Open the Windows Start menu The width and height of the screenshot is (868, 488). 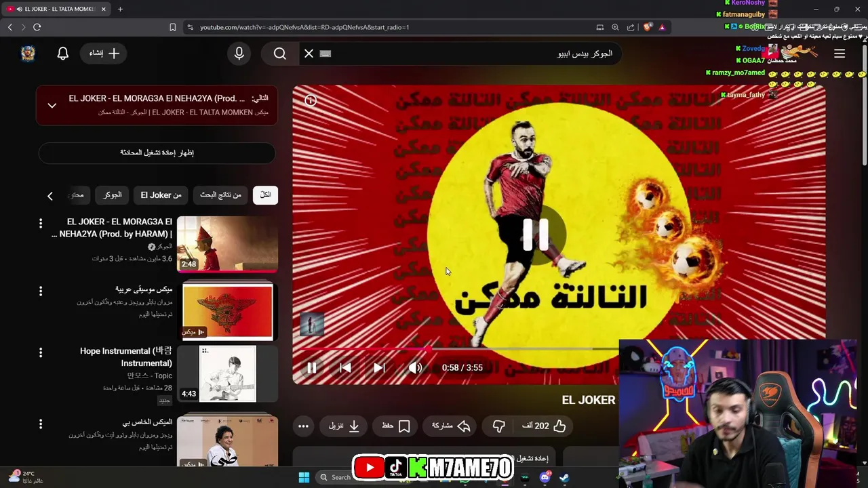pyautogui.click(x=304, y=477)
